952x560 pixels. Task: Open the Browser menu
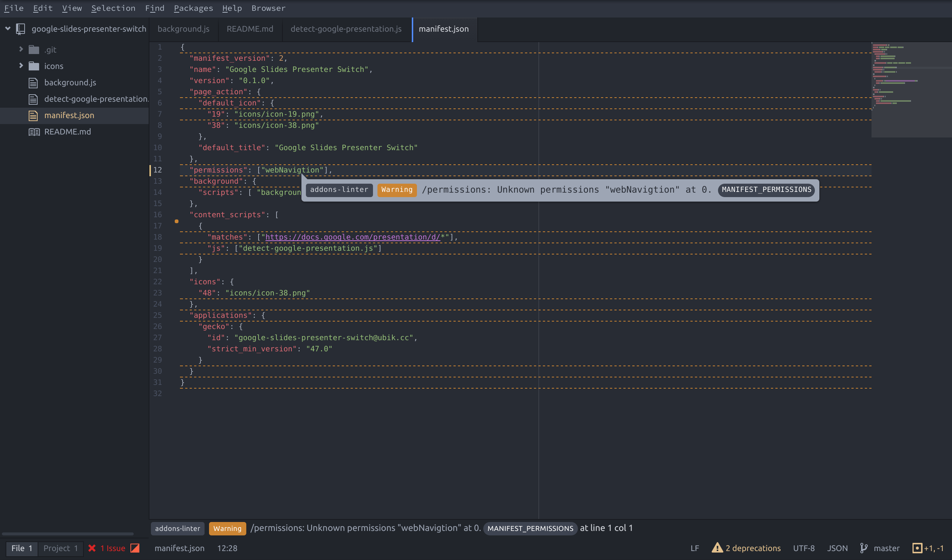[269, 8]
